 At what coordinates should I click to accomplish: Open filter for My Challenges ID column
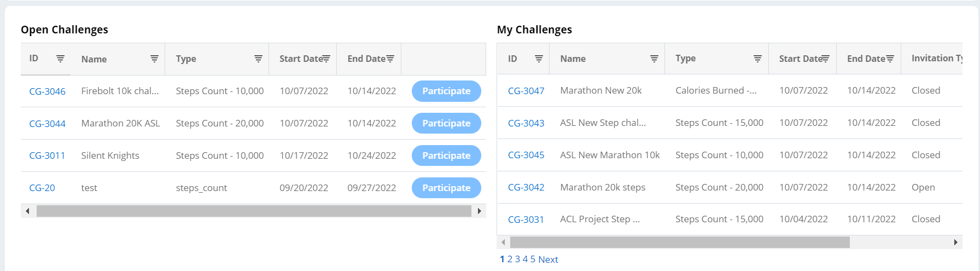click(539, 59)
